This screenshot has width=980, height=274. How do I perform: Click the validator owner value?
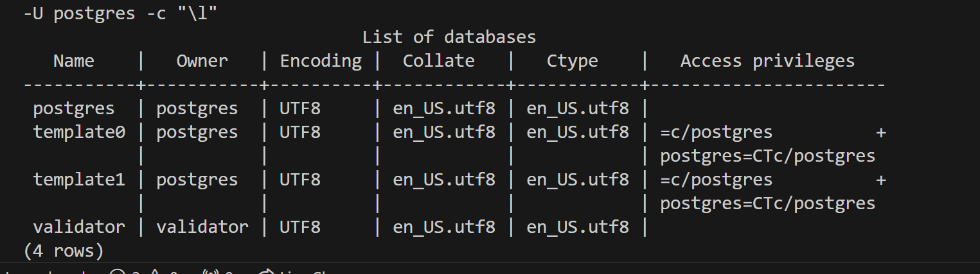(x=202, y=227)
